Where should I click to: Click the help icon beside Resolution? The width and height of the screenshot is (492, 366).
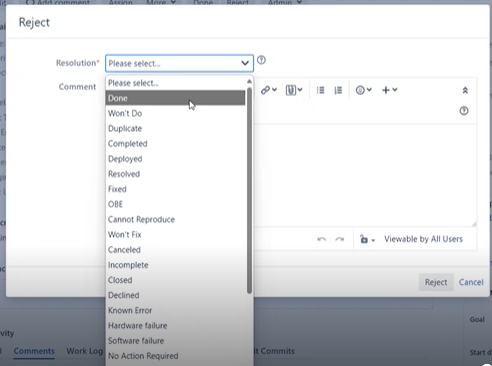(x=261, y=60)
